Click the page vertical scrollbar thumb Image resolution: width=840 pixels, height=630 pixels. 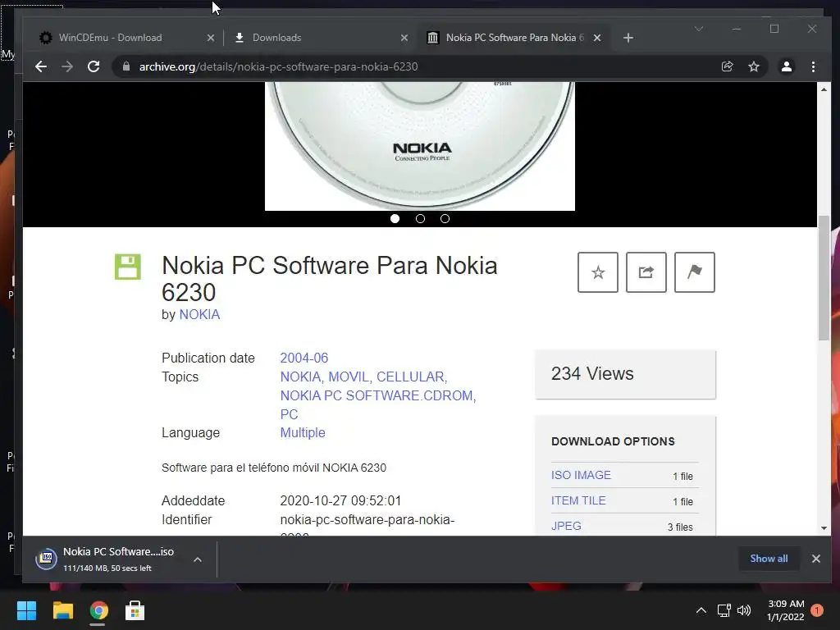[x=824, y=277]
